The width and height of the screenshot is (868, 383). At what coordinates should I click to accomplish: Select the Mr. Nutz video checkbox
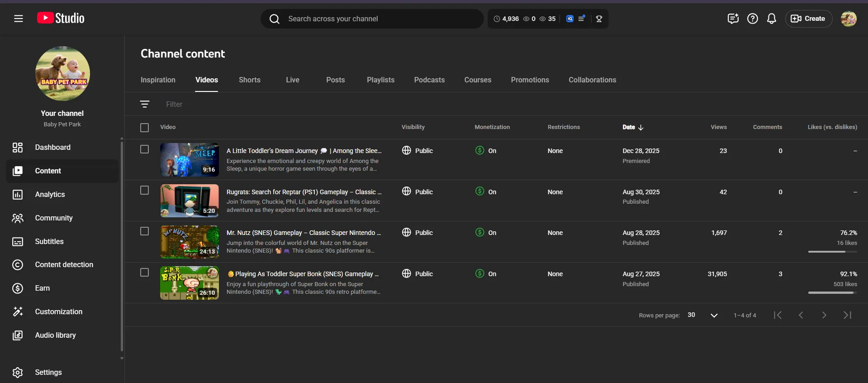[x=144, y=231]
